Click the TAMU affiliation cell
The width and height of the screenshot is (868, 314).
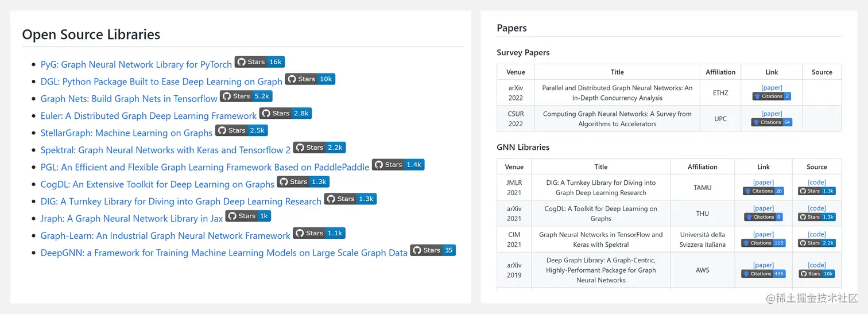pos(702,187)
